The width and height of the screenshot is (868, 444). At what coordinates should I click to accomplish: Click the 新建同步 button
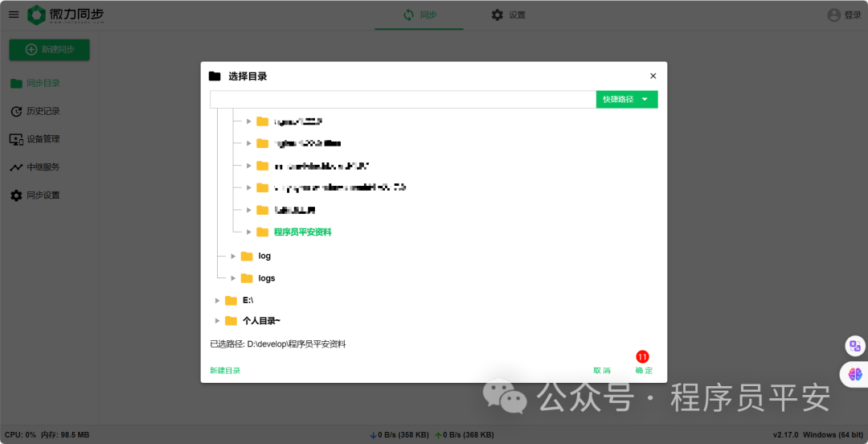tap(49, 50)
